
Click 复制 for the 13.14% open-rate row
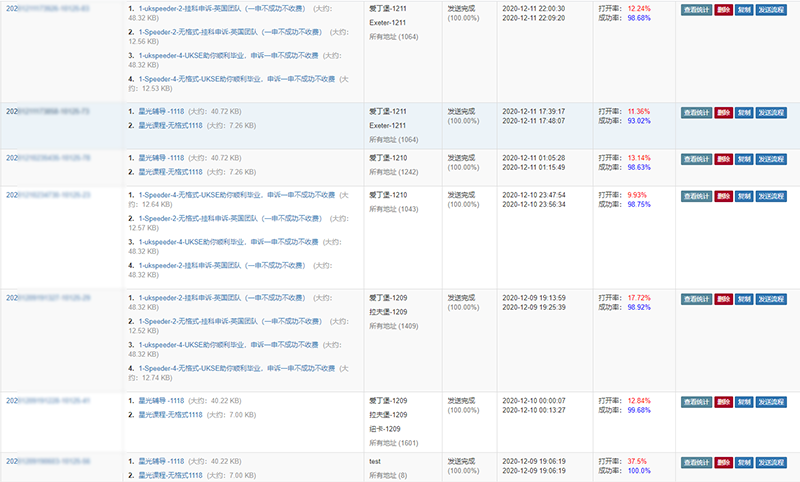point(744,159)
